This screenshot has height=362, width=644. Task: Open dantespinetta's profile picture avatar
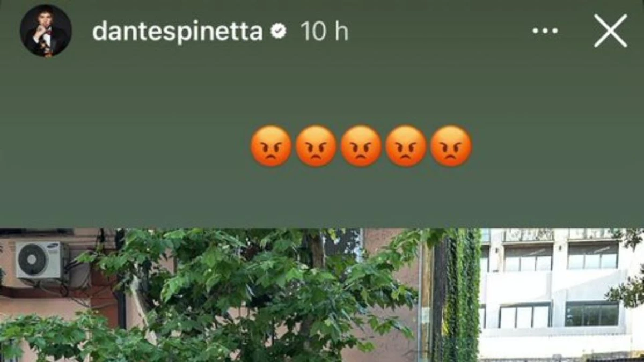(x=46, y=31)
